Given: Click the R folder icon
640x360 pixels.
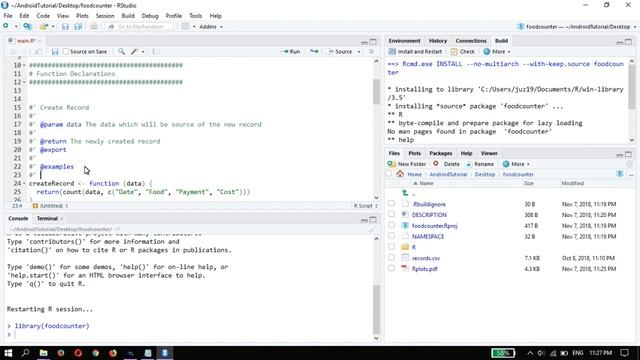Looking at the screenshot, I should [x=405, y=247].
